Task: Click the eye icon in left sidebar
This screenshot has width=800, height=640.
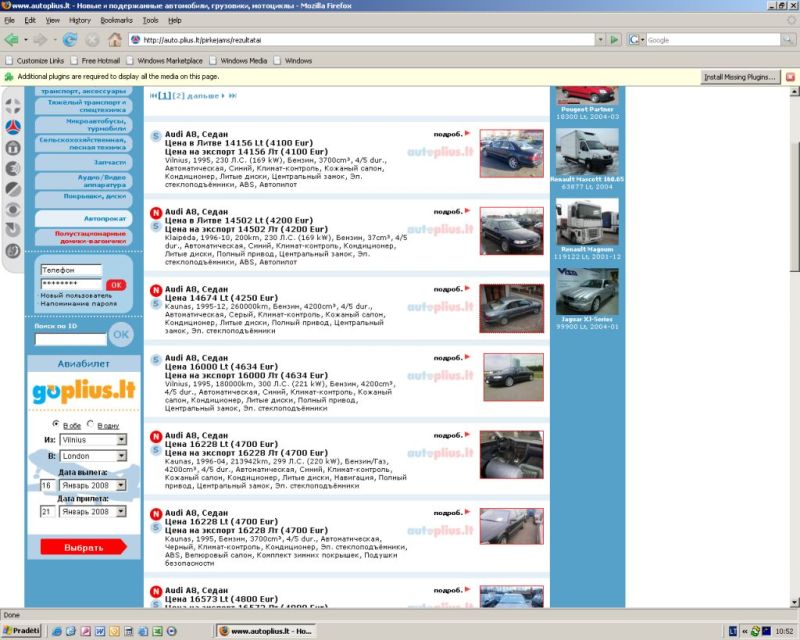Action: [x=13, y=209]
